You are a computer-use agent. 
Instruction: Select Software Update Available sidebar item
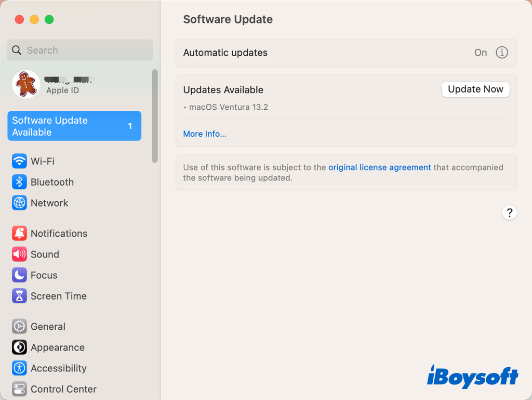click(74, 126)
